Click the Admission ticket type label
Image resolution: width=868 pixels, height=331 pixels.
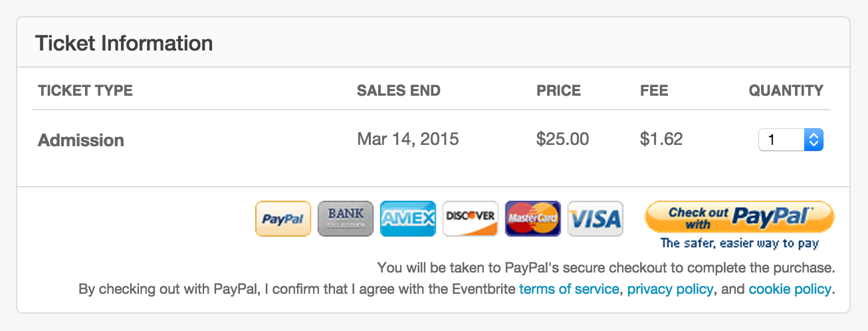click(81, 140)
